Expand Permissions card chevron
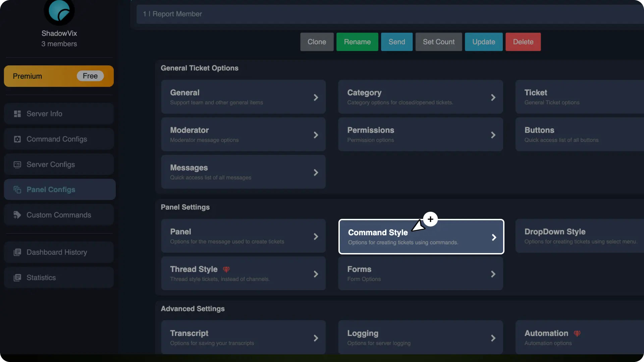644x362 pixels. tap(493, 135)
